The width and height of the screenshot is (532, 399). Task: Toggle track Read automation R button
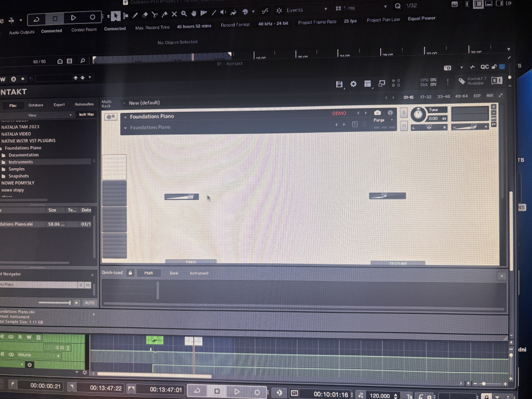tap(20, 337)
